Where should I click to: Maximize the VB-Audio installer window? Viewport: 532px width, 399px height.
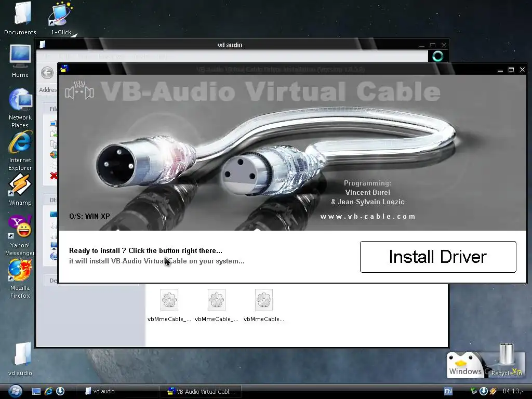[511, 70]
